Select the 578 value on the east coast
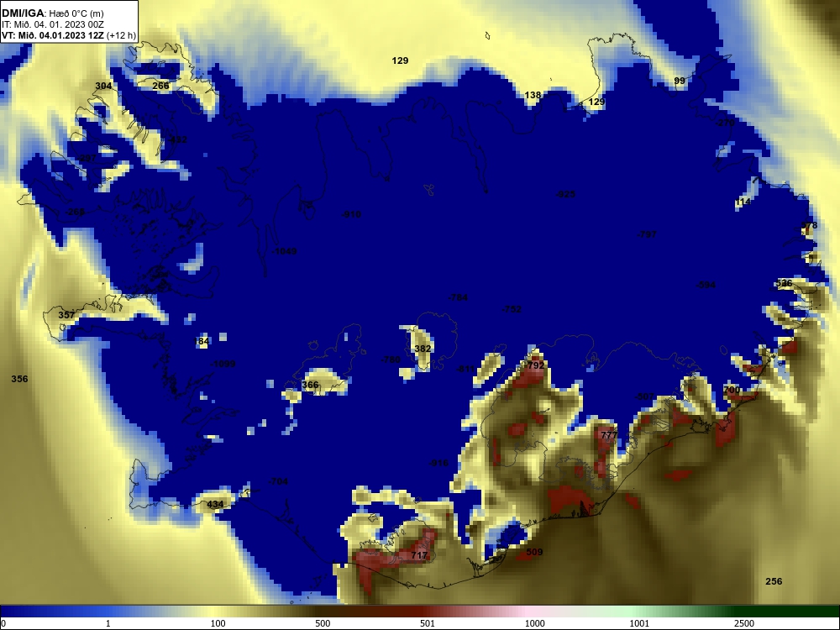Viewport: 840px width, 630px height. pyautogui.click(x=809, y=225)
